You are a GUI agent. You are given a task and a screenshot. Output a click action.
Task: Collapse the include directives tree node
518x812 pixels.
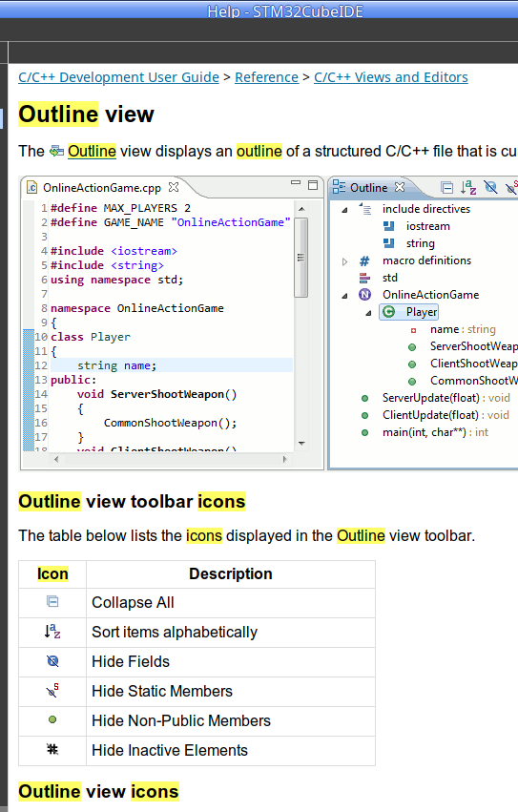pyautogui.click(x=344, y=210)
